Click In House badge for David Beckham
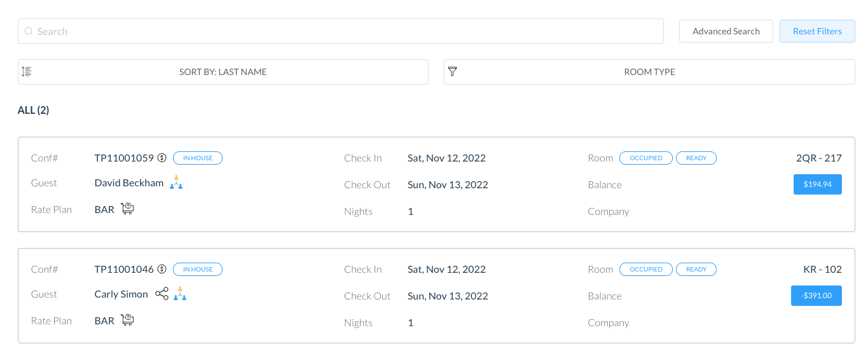The image size is (868, 351). tap(198, 158)
